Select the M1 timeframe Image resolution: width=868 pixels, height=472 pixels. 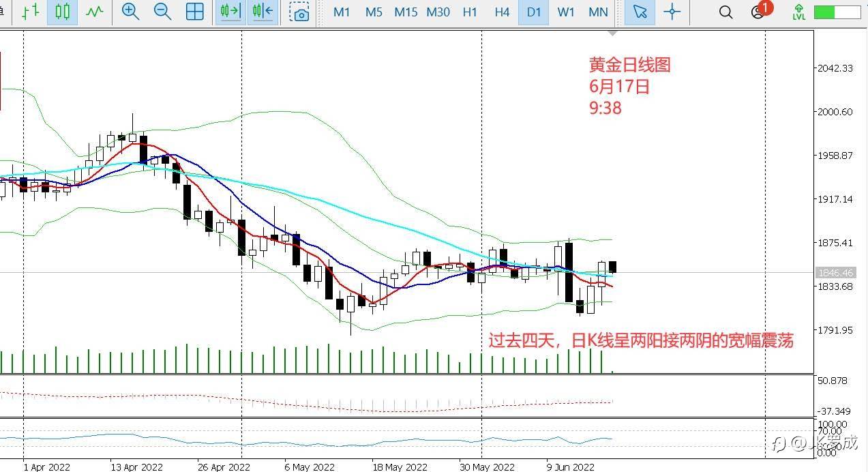click(342, 12)
